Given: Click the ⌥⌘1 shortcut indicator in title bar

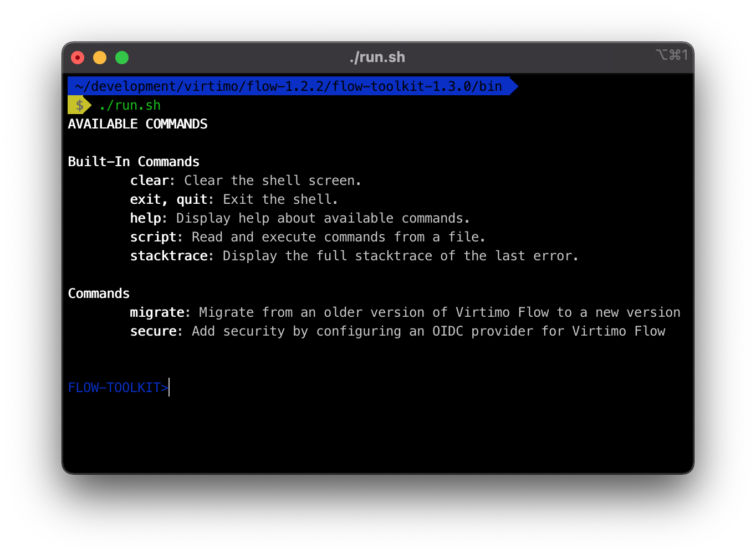Looking at the screenshot, I should pos(672,54).
